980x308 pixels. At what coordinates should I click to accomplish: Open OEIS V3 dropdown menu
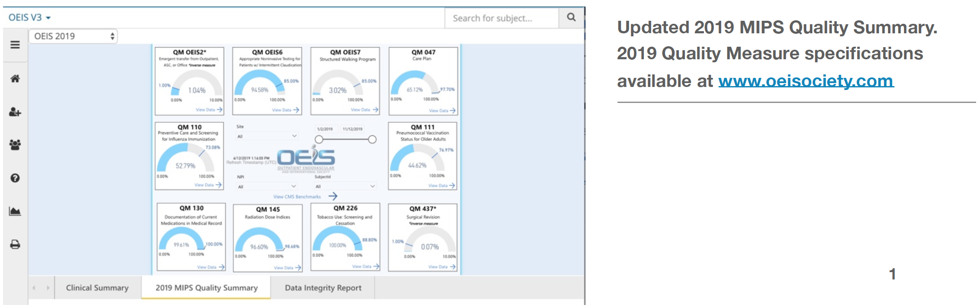click(x=29, y=17)
